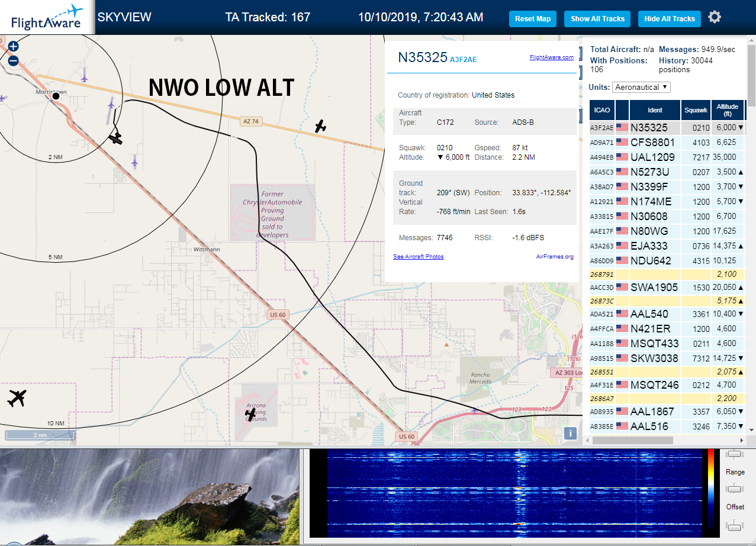Viewport: 756px width, 546px height.
Task: Click the N35325 heading in aircraft detail panel
Action: click(x=422, y=57)
